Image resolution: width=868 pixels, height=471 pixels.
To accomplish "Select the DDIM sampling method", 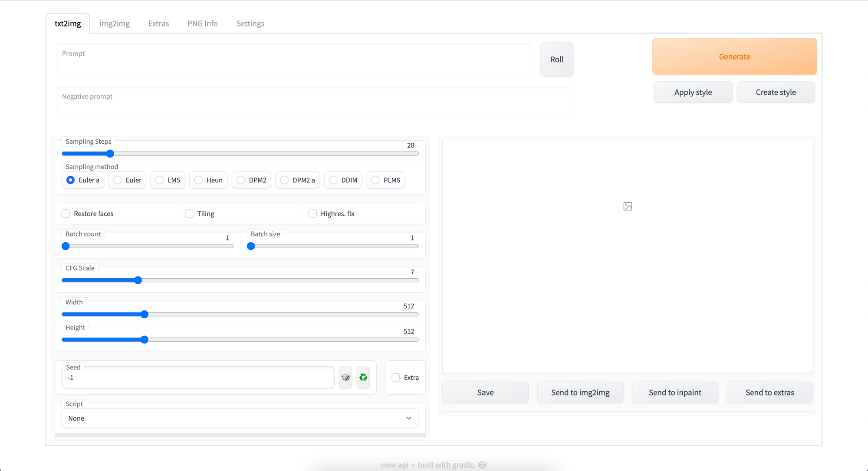I will 333,180.
